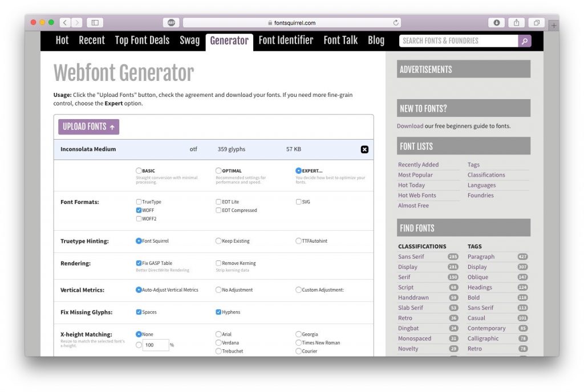The image size is (584, 392).
Task: Enable the EOT Compressed checkbox
Action: coord(218,210)
